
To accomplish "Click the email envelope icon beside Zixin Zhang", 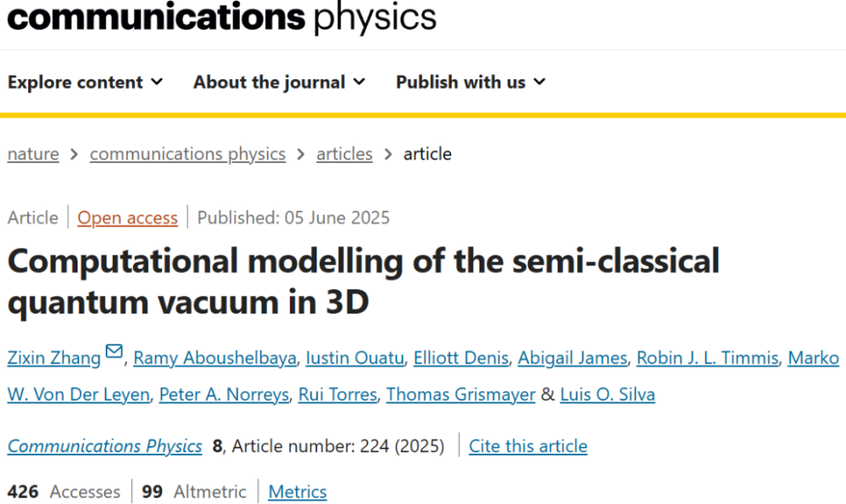I will pos(115,352).
